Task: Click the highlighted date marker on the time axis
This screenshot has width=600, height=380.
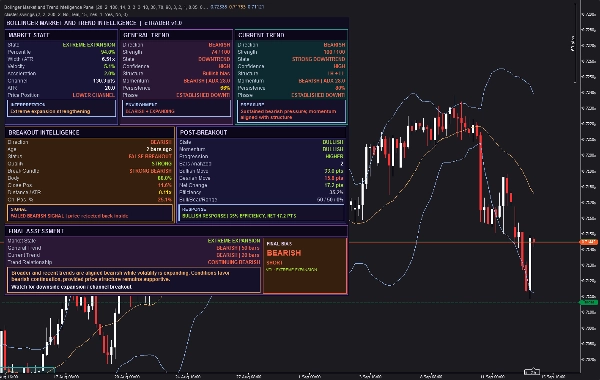Action: [532, 372]
